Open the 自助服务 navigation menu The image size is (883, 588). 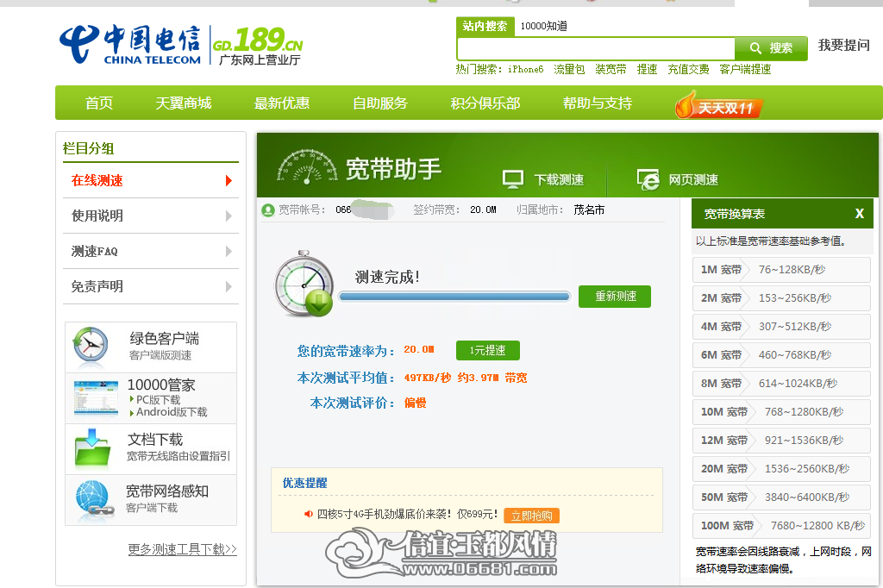tap(380, 103)
